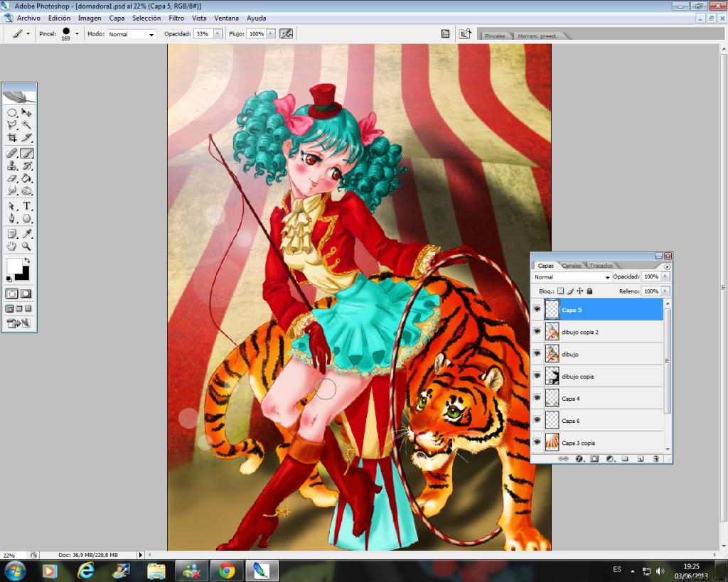
Task: Add a layer mask in Capas panel
Action: pyautogui.click(x=594, y=459)
